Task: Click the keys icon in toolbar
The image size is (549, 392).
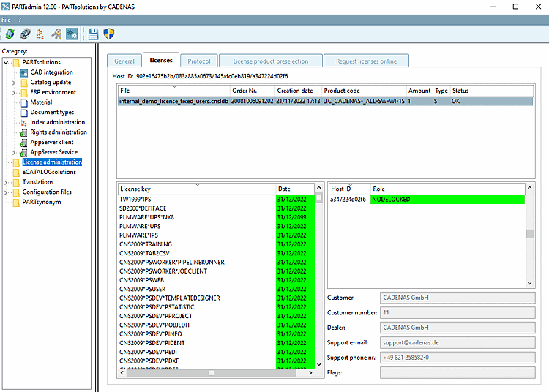Action: click(x=56, y=34)
